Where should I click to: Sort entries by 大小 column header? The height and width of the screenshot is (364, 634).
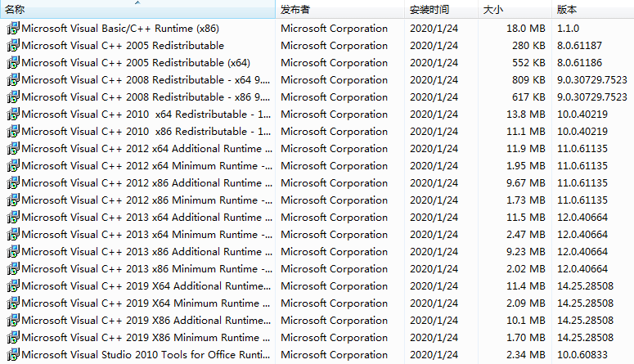(492, 11)
